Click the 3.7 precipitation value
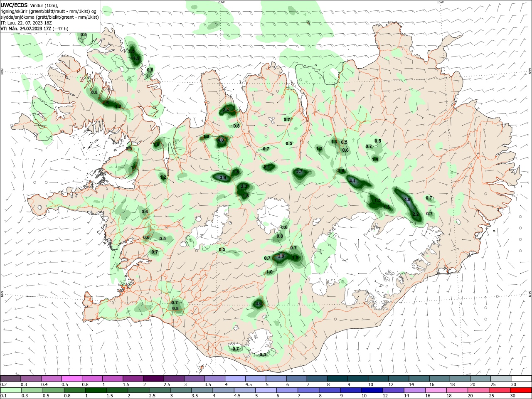The height and width of the screenshot is (399, 532). pos(299,171)
